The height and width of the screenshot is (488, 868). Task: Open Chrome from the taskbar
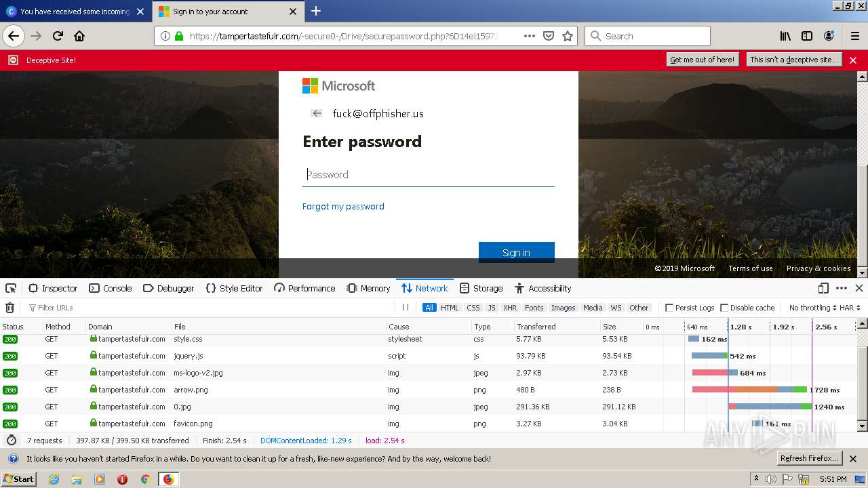(145, 479)
